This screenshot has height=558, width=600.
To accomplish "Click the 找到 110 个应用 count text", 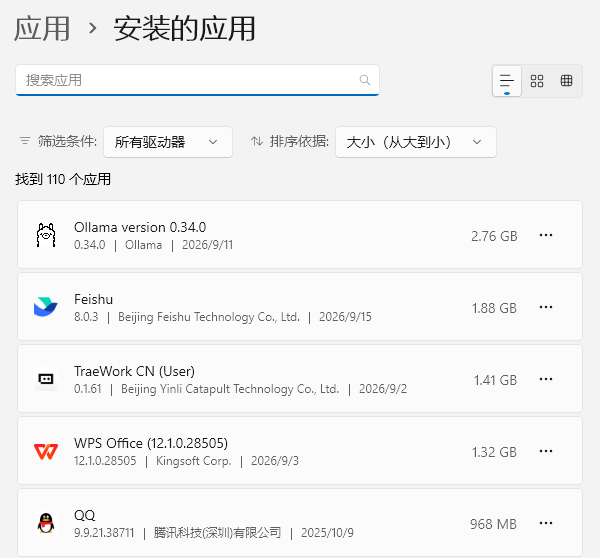I will point(63,179).
